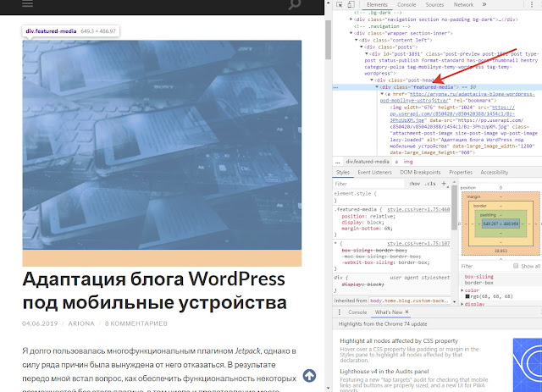Click 'Highlight all nodes affected by CSS property' heading

(x=399, y=341)
